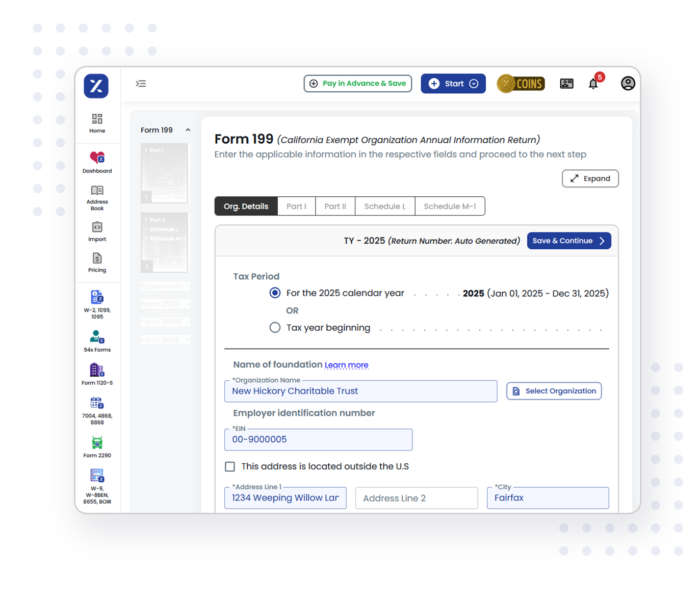The image size is (700, 604).
Task: Collapse the Form 199 section chevron
Action: (x=188, y=130)
